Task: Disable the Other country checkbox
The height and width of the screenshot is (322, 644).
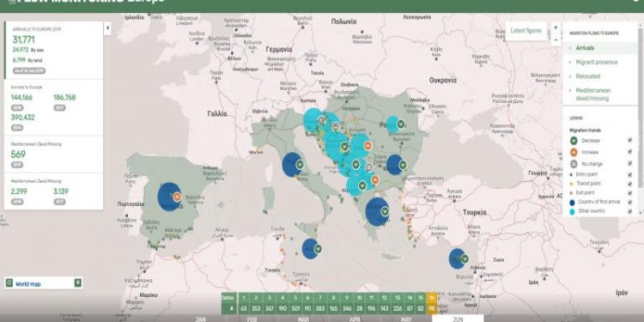Action: [630, 211]
